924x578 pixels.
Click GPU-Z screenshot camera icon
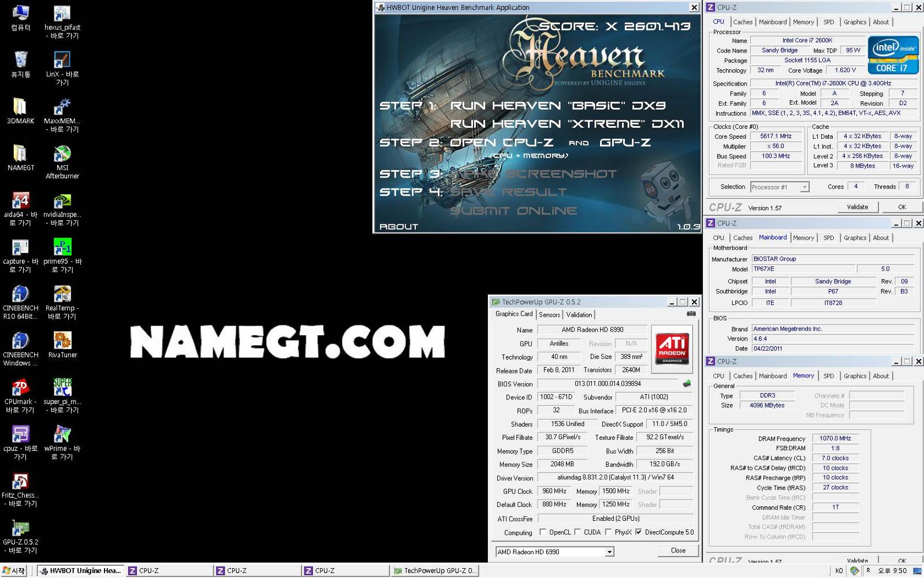coord(691,314)
